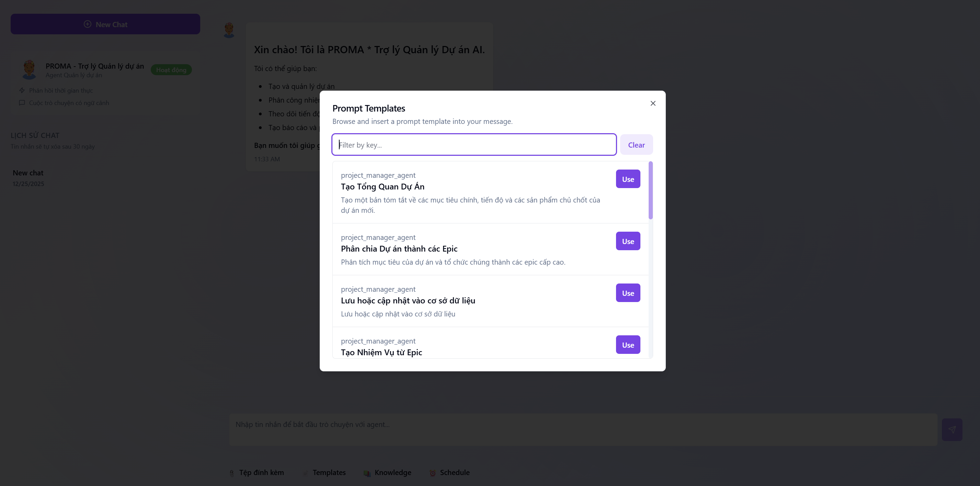Click the LỊCH SỬ CHAT heading
980x486 pixels.
(35, 135)
